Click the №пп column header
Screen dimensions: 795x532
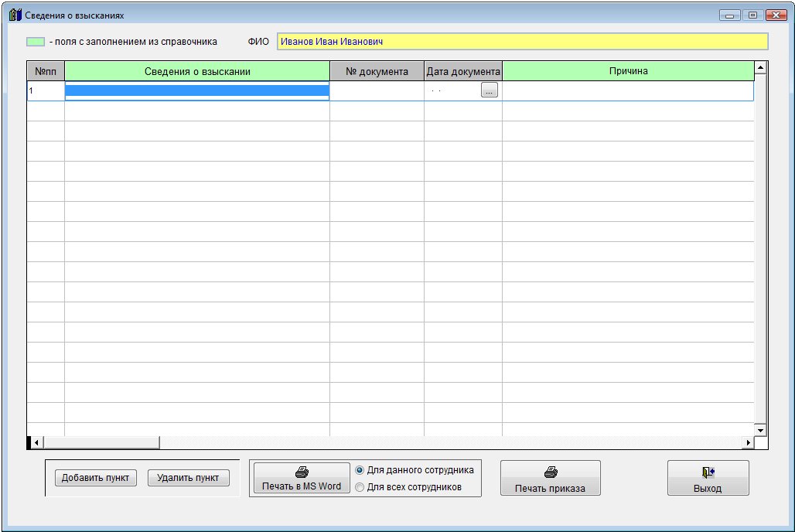(46, 71)
